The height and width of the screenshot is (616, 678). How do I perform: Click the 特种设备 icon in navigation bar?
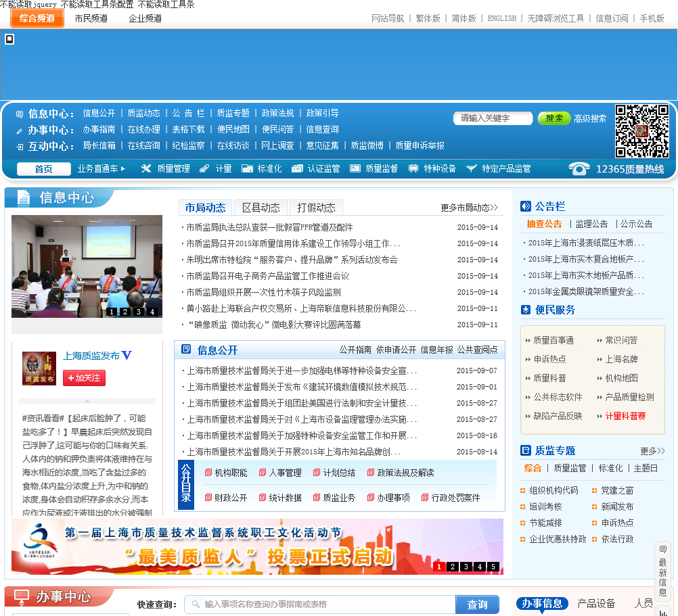[x=413, y=168]
